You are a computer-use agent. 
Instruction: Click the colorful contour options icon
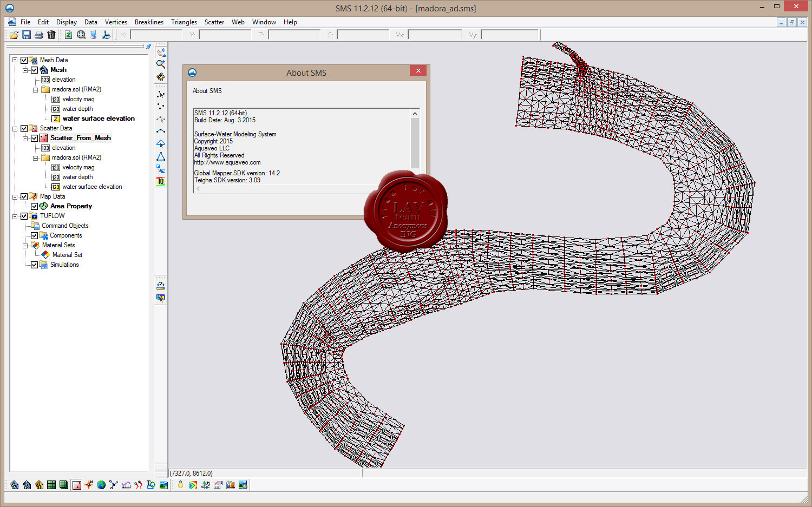(x=193, y=485)
